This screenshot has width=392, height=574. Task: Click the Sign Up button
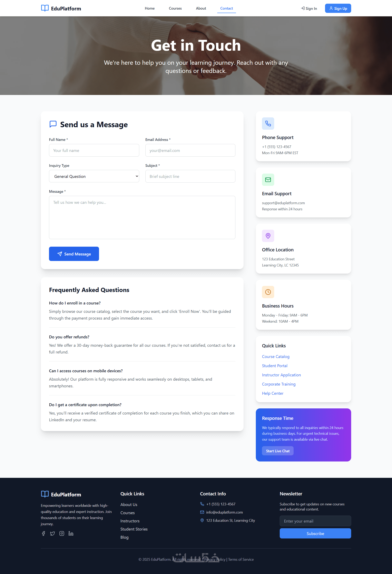(x=338, y=8)
